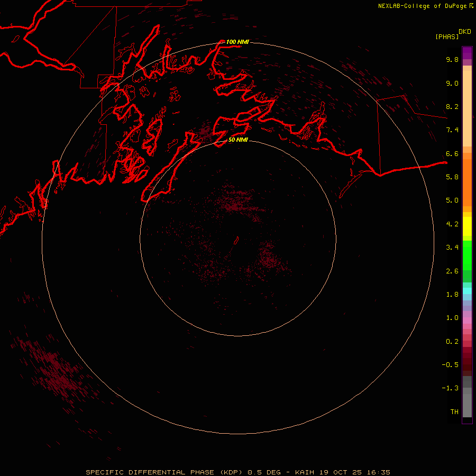Click the 9.8 scale value
This screenshot has height=476, width=476.
pyautogui.click(x=452, y=59)
